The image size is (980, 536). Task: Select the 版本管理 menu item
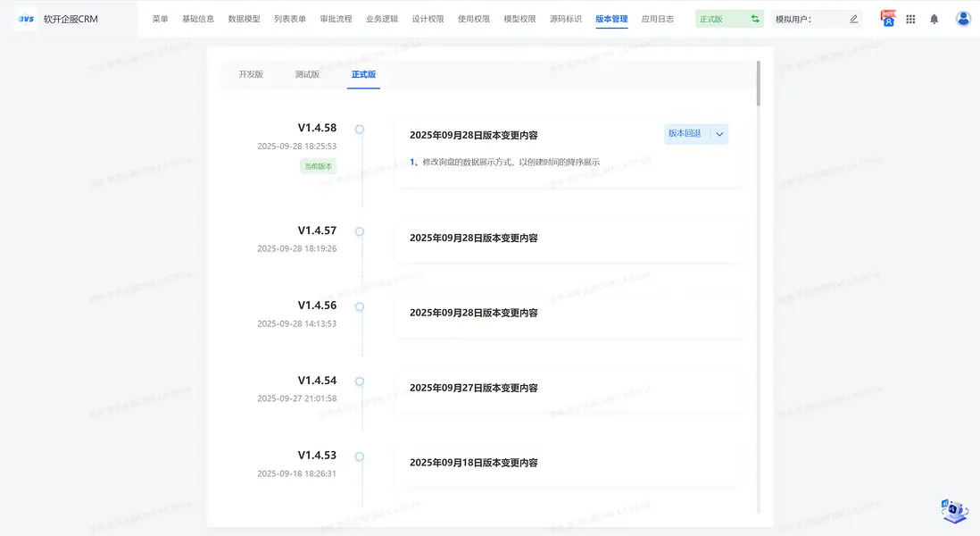tap(612, 19)
